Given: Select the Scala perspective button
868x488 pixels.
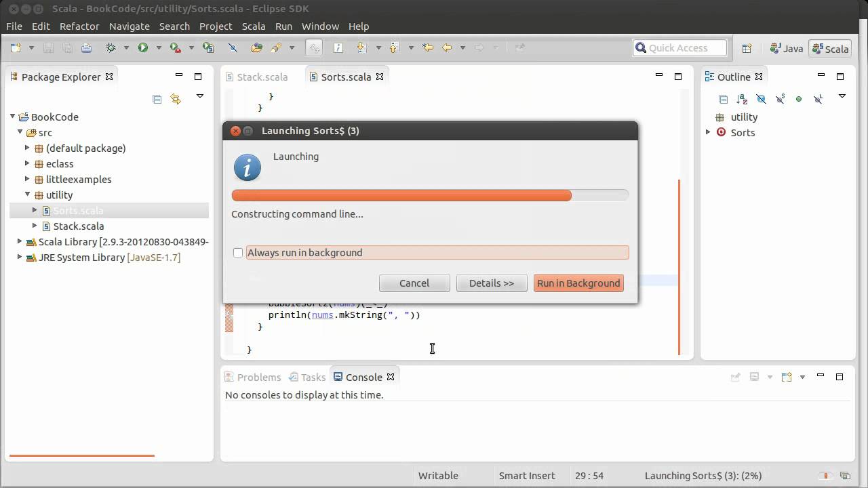Looking at the screenshot, I should [x=830, y=48].
